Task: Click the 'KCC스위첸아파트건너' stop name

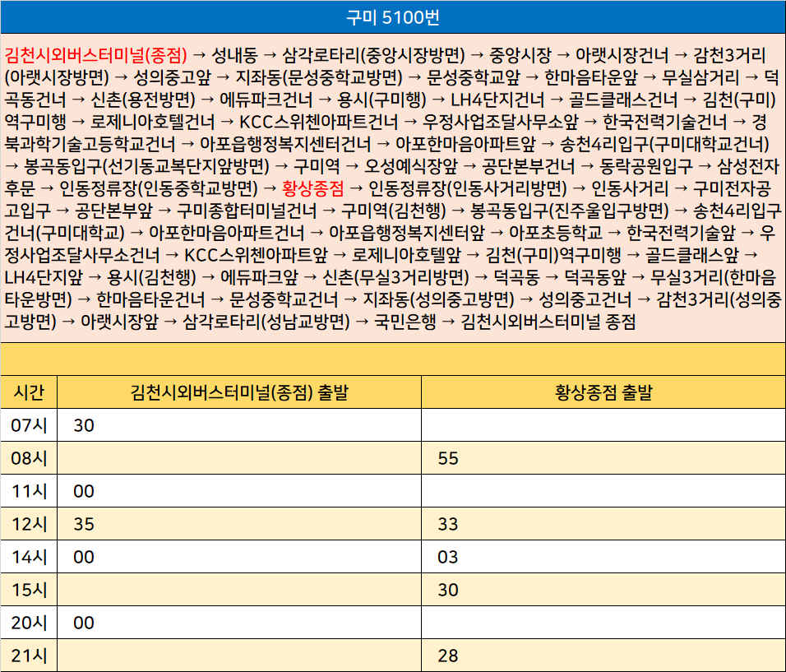Action: click(x=319, y=122)
